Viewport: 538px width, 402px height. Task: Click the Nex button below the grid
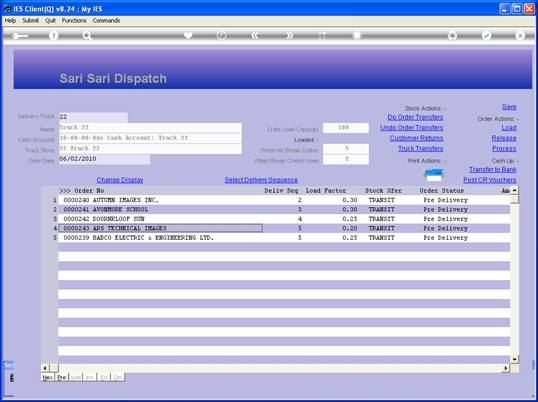click(x=48, y=377)
